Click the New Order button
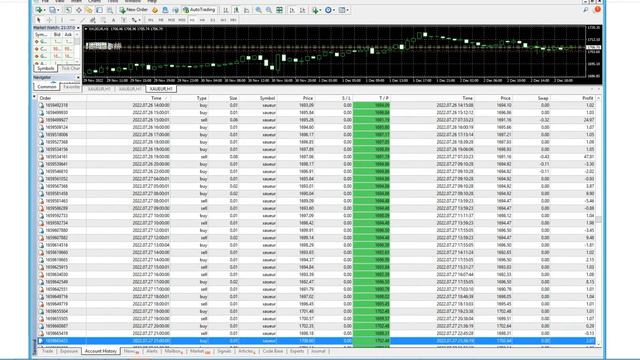Viewport: 640px width, 360px height. click(133, 10)
